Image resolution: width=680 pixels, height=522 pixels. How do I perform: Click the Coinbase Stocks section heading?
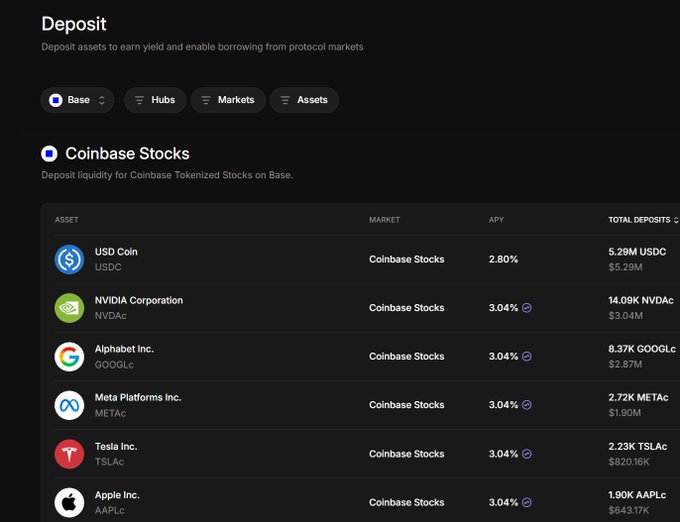[128, 153]
